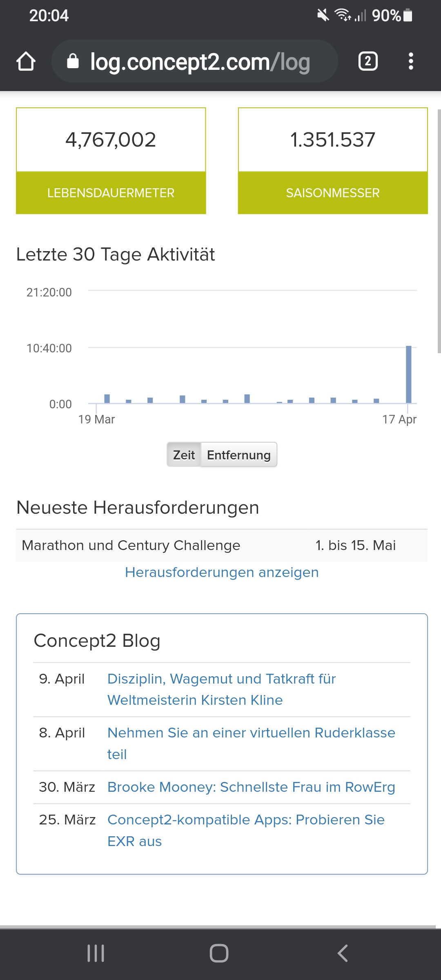The image size is (441, 980).
Task: Read the Brooke Mooney blog article
Action: click(251, 787)
